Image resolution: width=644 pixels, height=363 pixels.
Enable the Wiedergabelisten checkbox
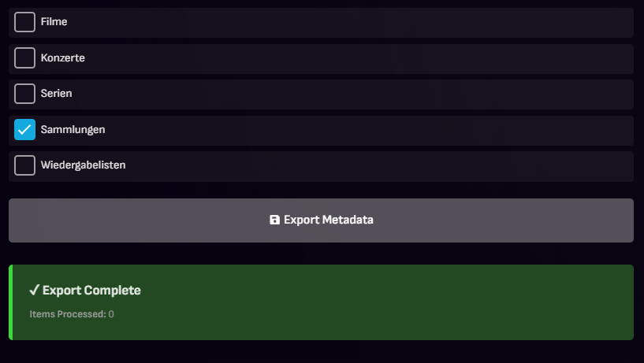24,165
